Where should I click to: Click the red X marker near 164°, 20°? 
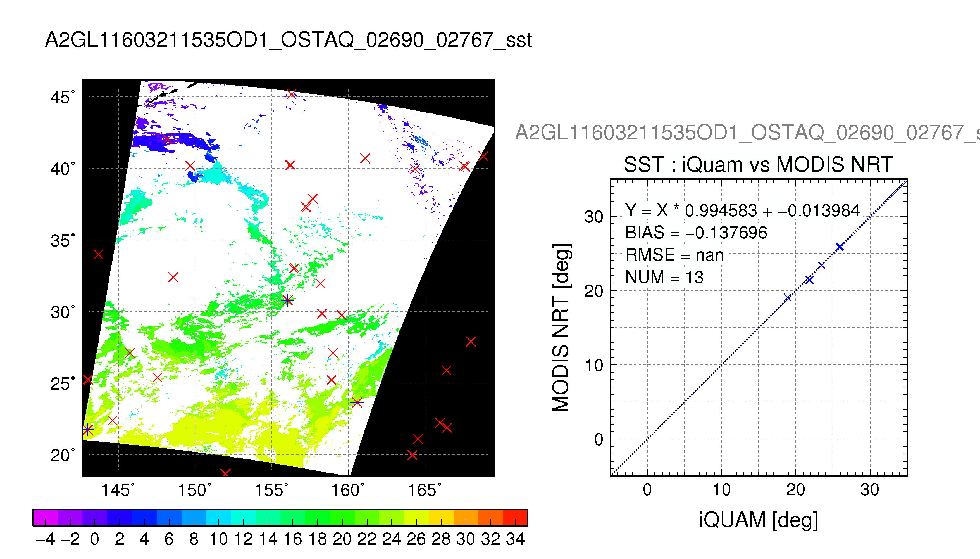(x=412, y=455)
